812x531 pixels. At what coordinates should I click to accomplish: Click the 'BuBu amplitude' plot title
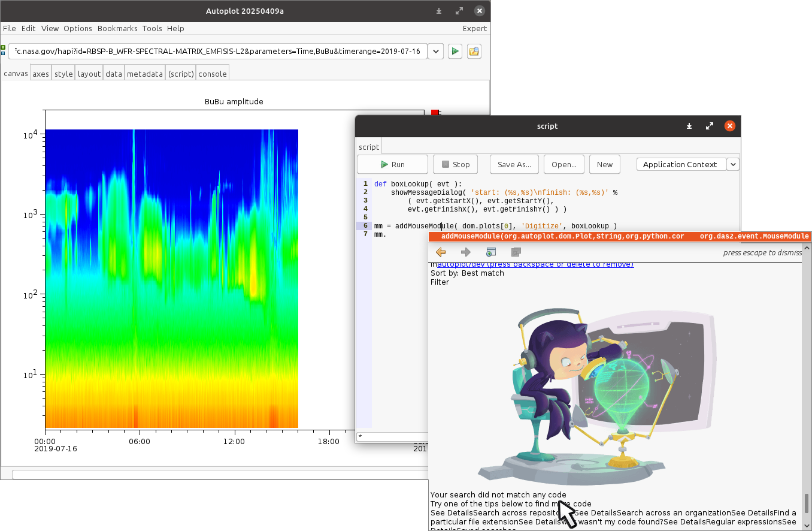point(234,102)
